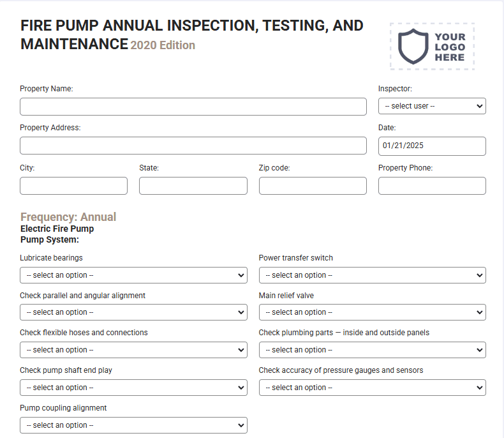Viewport: 504px width, 438px height.
Task: Open the Inspector select user dropdown
Action: 432,106
